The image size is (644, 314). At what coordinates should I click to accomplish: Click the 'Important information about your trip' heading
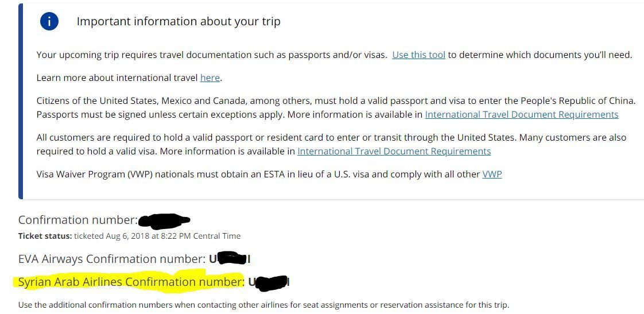pyautogui.click(x=179, y=22)
